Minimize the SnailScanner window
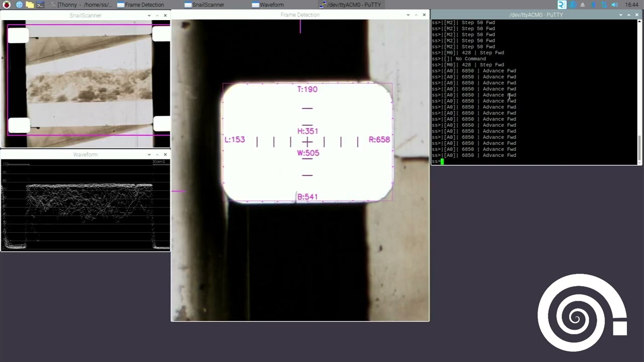The height and width of the screenshot is (362, 644). (149, 16)
